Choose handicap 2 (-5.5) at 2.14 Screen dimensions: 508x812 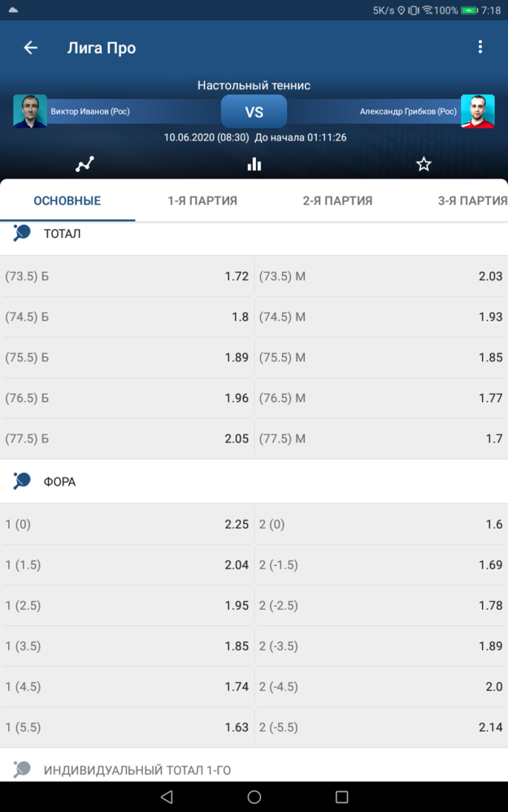[x=381, y=727]
